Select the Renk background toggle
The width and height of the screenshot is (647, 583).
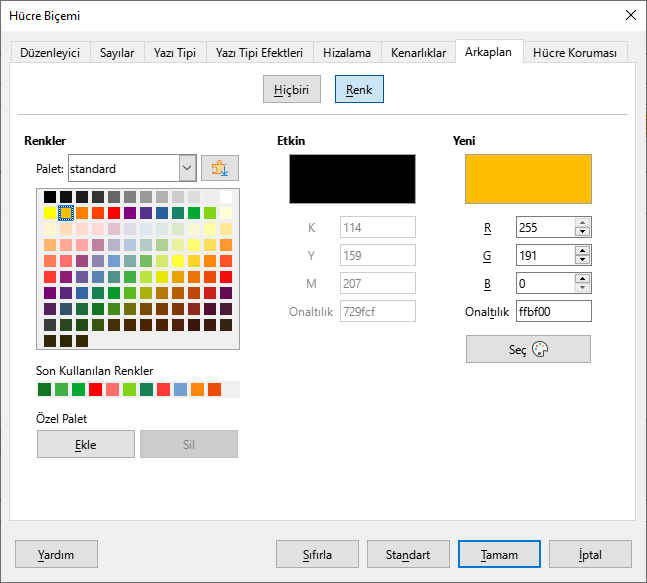pos(359,90)
